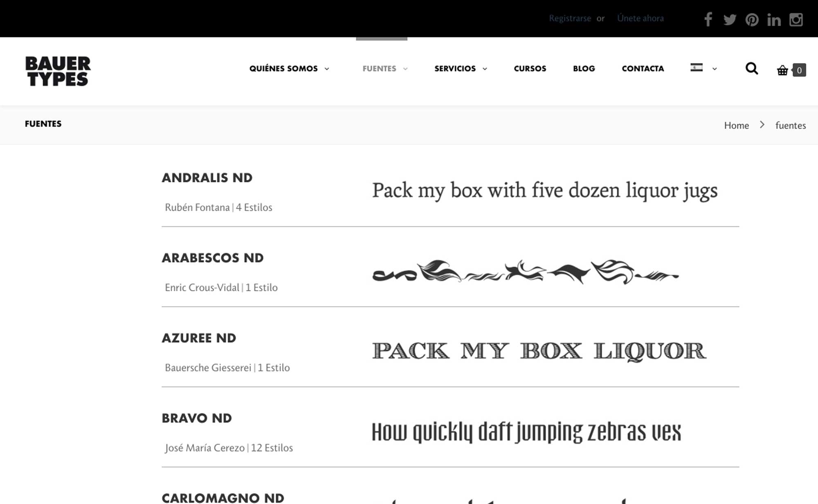818x504 pixels.
Task: Open the Pinterest social icon
Action: coord(752,20)
